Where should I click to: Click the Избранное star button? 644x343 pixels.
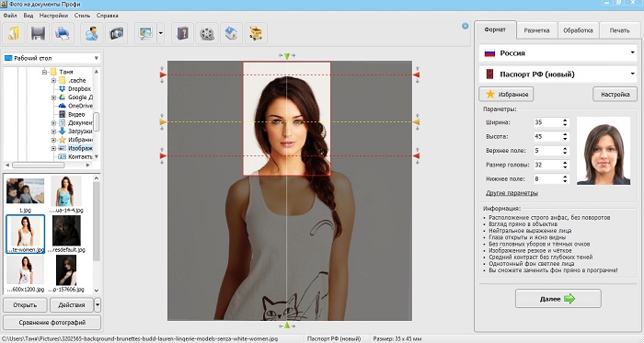point(506,95)
